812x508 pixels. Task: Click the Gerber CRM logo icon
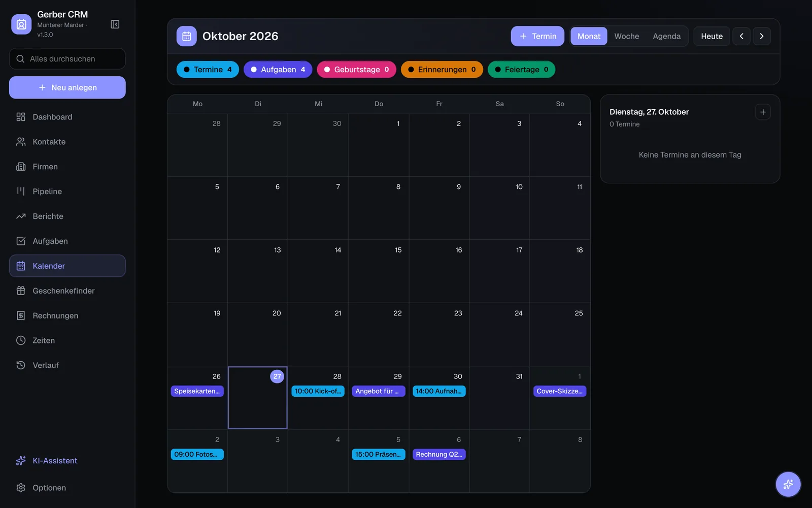21,24
